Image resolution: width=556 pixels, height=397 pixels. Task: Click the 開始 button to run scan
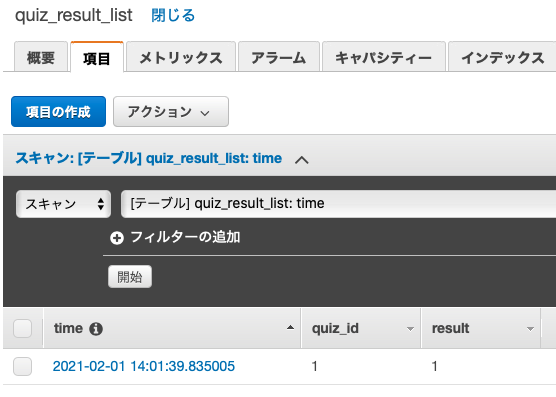[130, 276]
